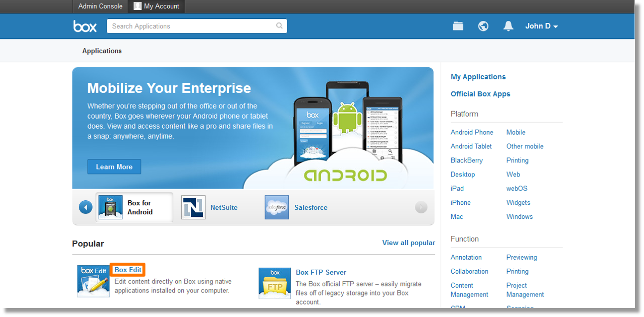Filter by Mobile platform
This screenshot has width=644, height=317.
tap(516, 132)
